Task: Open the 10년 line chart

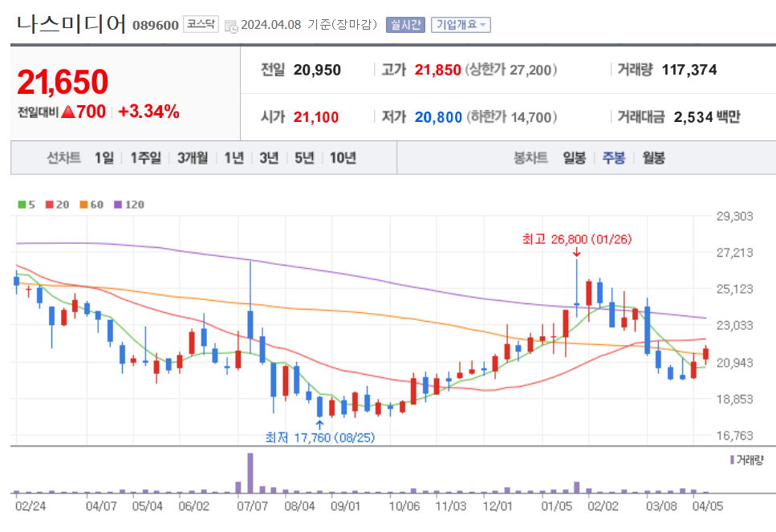Action: pyautogui.click(x=343, y=158)
